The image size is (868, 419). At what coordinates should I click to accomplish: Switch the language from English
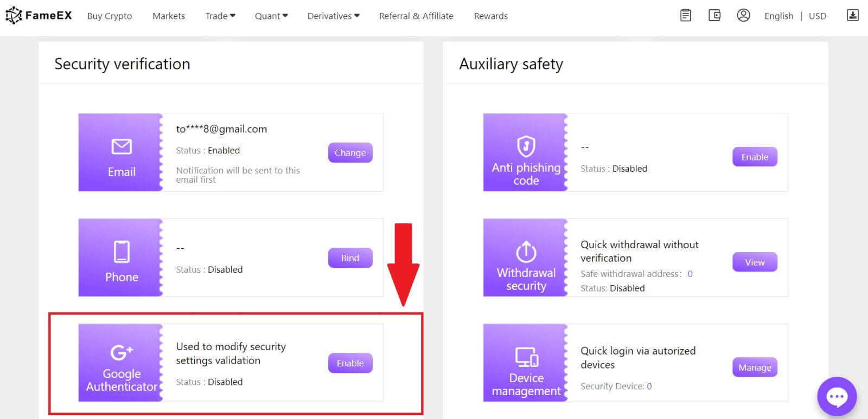coord(779,16)
